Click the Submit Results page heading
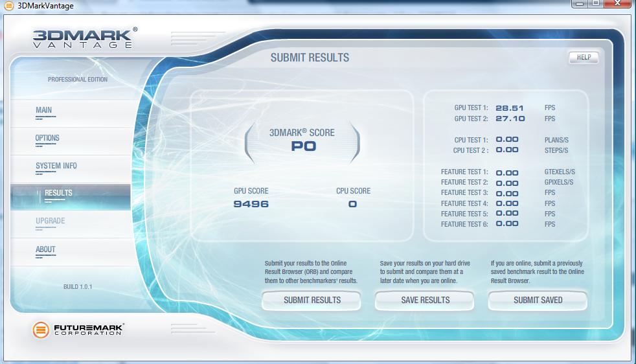The height and width of the screenshot is (364, 636). tap(310, 58)
